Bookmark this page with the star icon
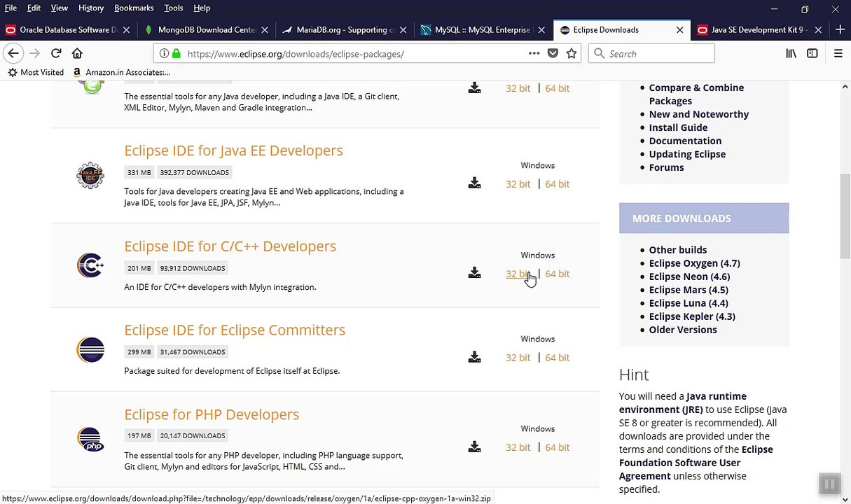Viewport: 851px width, 504px height. (x=572, y=53)
